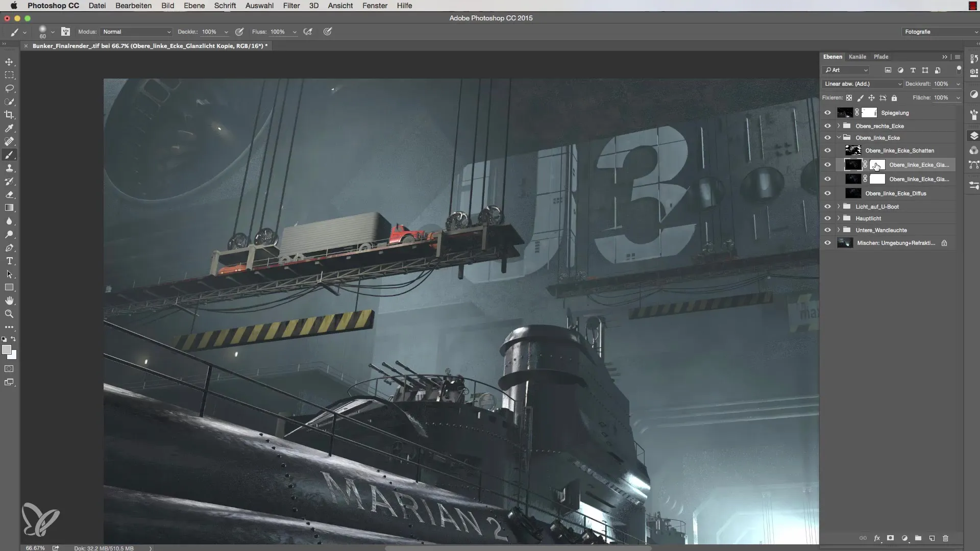Hide the Licht_auf_U-Boot group
The height and width of the screenshot is (551, 980).
827,207
